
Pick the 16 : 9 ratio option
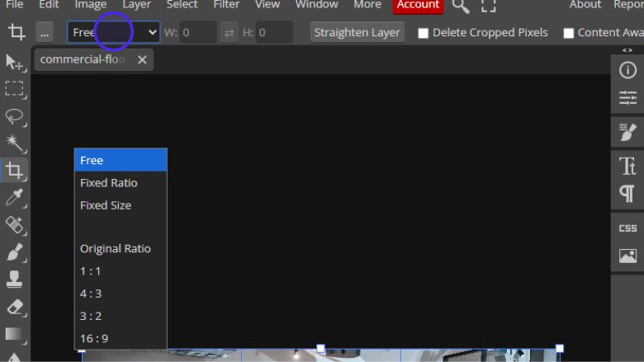(94, 338)
